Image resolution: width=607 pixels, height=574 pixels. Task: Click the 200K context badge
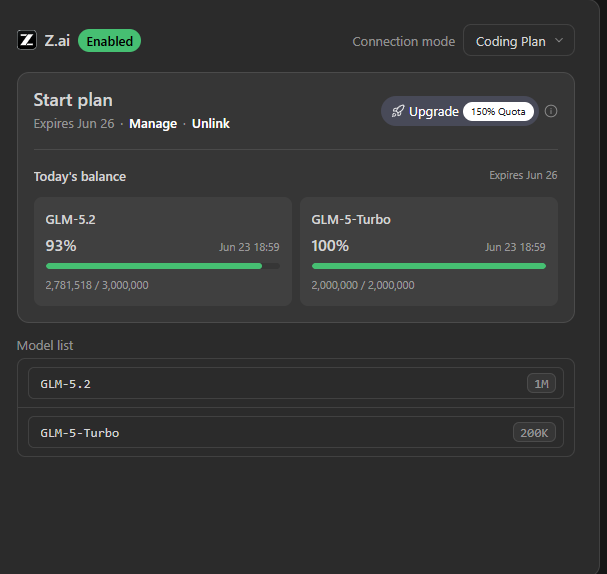coord(534,433)
